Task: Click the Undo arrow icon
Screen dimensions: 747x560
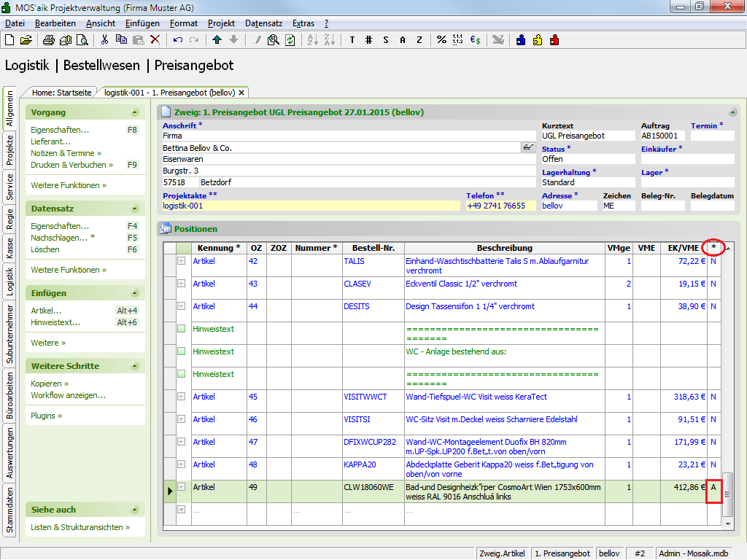Action: click(178, 40)
